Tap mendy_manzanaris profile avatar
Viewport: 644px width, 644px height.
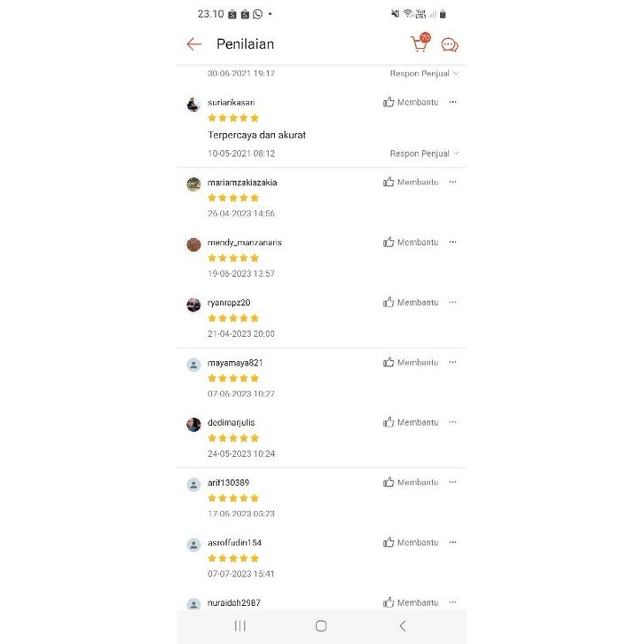click(x=193, y=244)
